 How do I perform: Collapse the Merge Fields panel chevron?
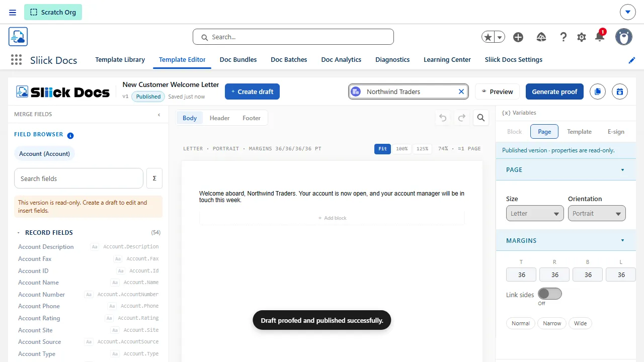[159, 115]
